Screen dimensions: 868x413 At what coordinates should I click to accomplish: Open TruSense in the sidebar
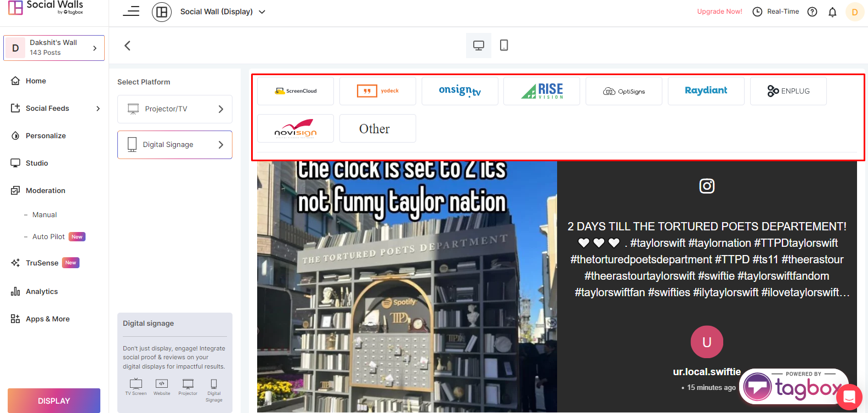coord(42,263)
